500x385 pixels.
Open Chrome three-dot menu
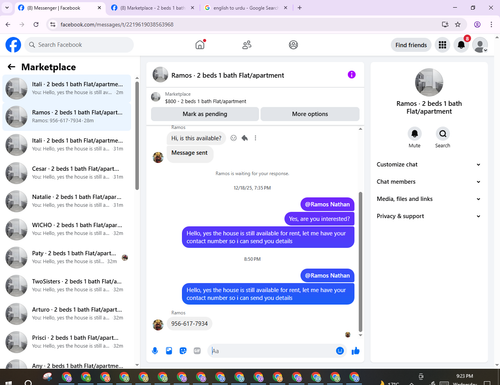click(x=491, y=24)
